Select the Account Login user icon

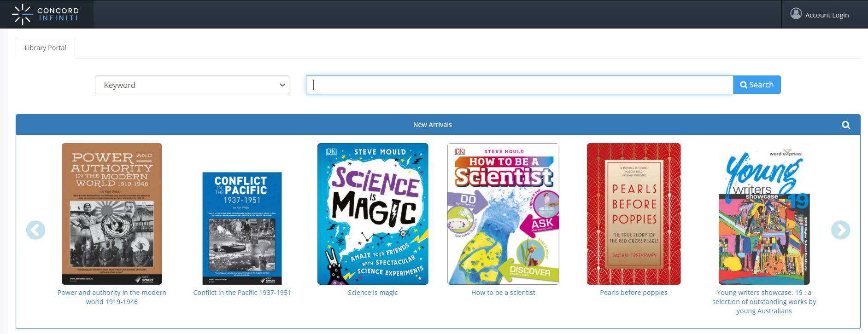796,14
